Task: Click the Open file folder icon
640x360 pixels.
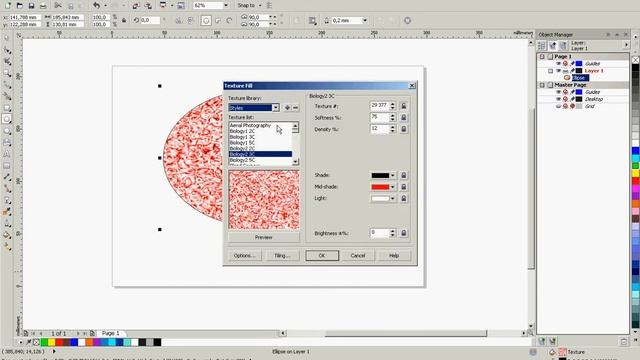Action: [19, 5]
